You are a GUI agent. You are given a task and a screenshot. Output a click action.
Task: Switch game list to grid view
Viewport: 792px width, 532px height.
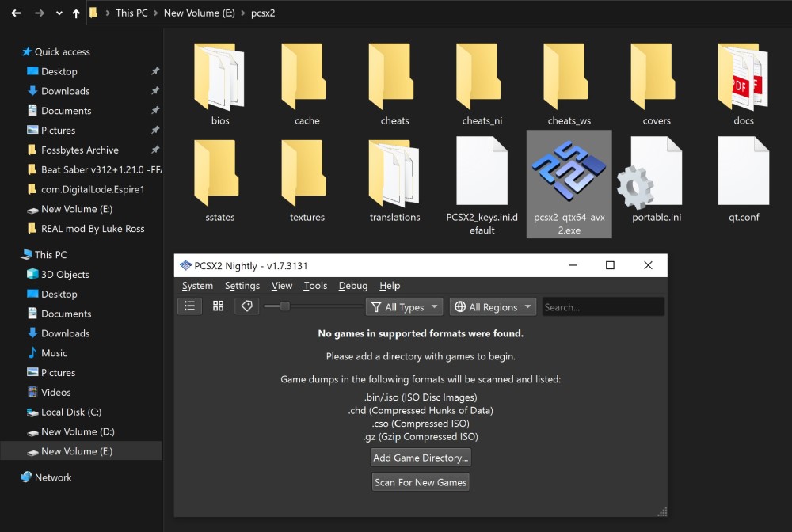pyautogui.click(x=218, y=306)
